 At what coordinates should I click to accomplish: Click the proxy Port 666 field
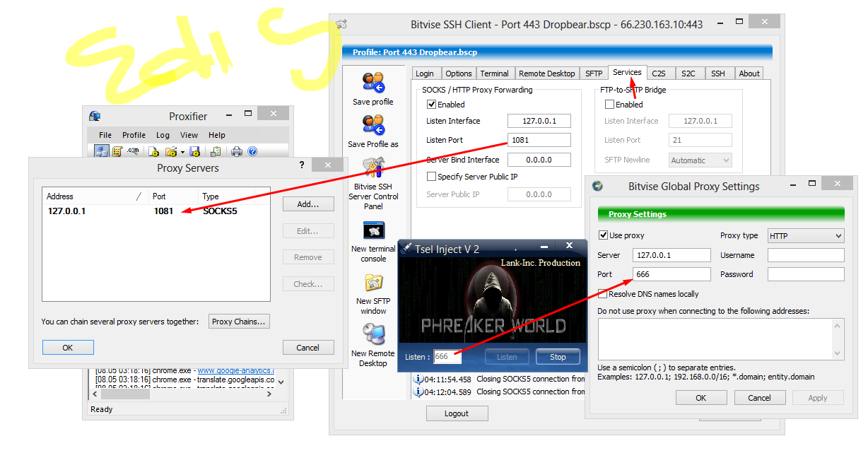[x=671, y=274]
